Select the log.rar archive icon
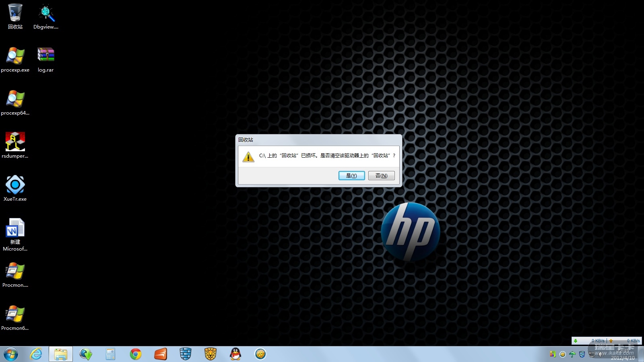Viewport: 644px width, 362px height. pos(46,60)
